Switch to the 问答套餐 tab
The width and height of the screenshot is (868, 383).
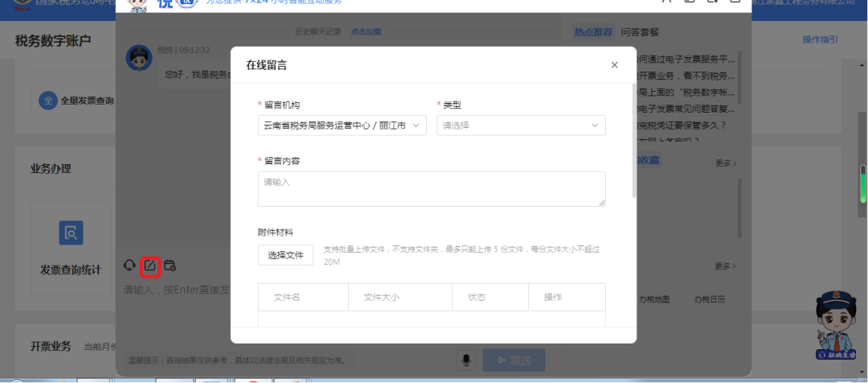coord(640,32)
